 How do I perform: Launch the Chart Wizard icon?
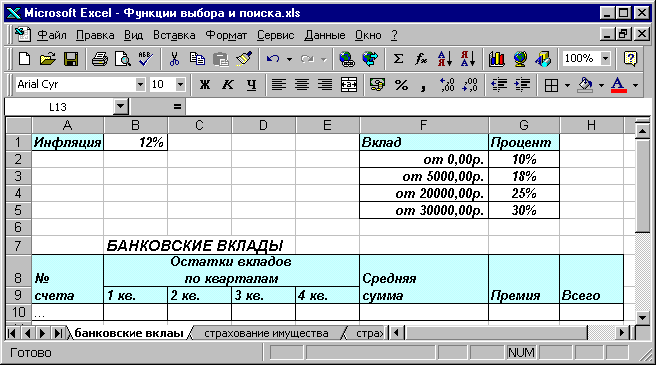pos(497,59)
